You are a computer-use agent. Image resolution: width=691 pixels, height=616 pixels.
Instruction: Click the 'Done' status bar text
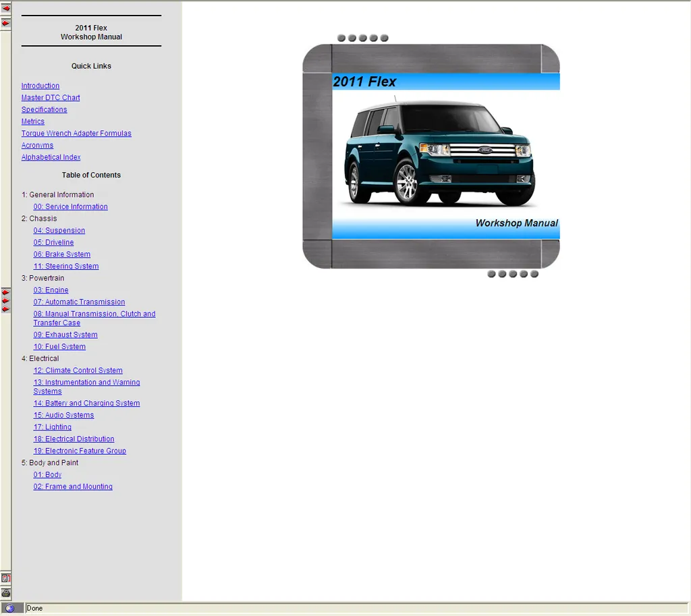coord(35,608)
